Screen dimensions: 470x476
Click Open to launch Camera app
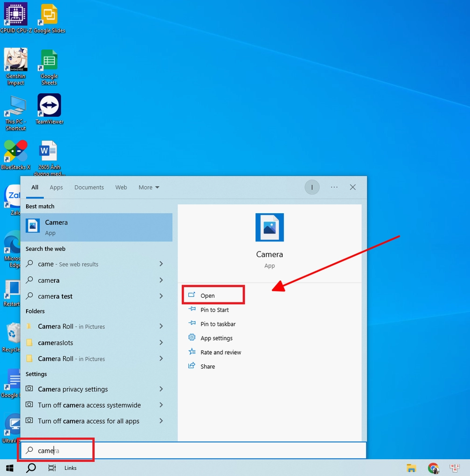(x=207, y=295)
